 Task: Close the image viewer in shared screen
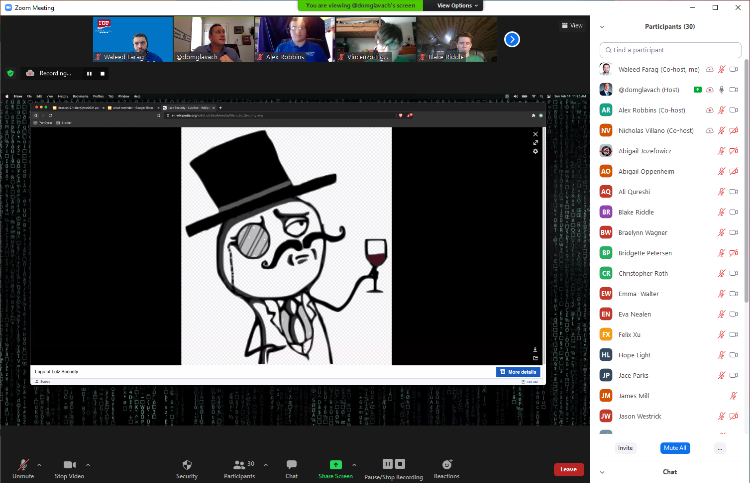coord(535,134)
